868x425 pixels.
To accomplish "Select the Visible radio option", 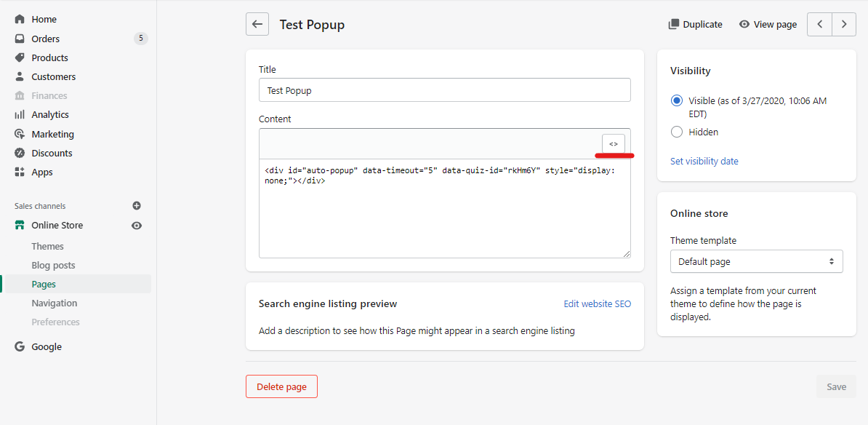I will [677, 101].
